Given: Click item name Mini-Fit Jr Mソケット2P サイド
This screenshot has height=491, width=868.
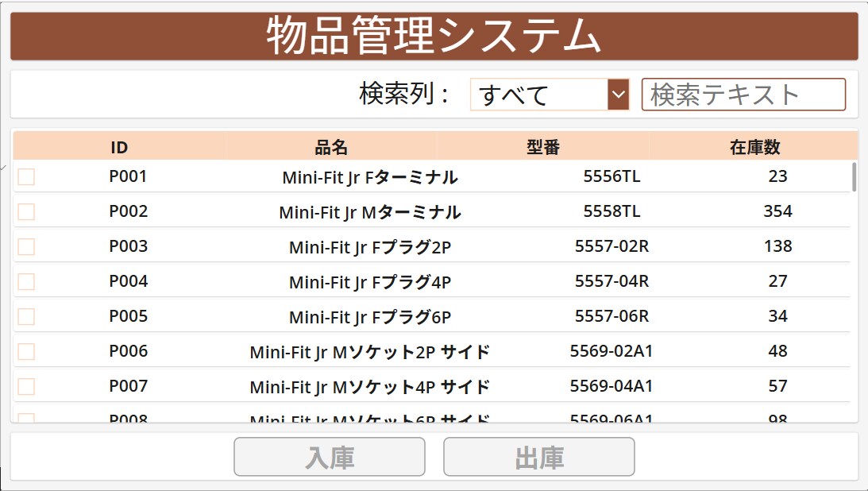Looking at the screenshot, I should 370,351.
